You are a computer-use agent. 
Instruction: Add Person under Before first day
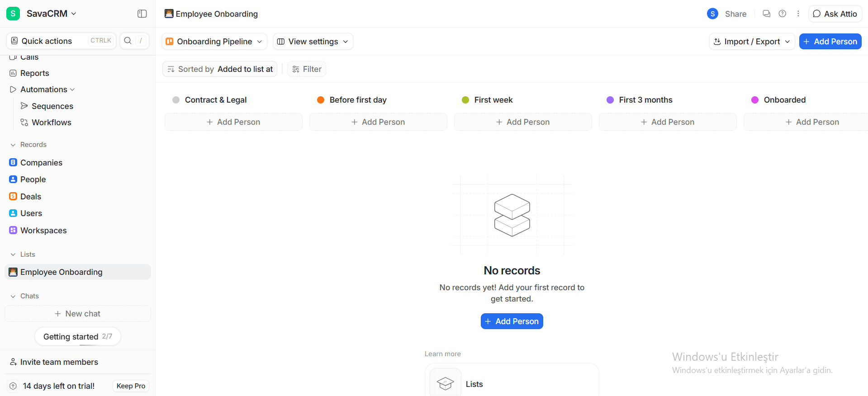pyautogui.click(x=378, y=122)
